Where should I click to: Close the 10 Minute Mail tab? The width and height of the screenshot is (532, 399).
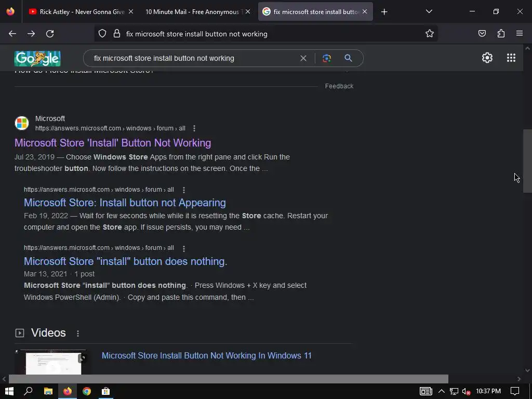[248, 11]
